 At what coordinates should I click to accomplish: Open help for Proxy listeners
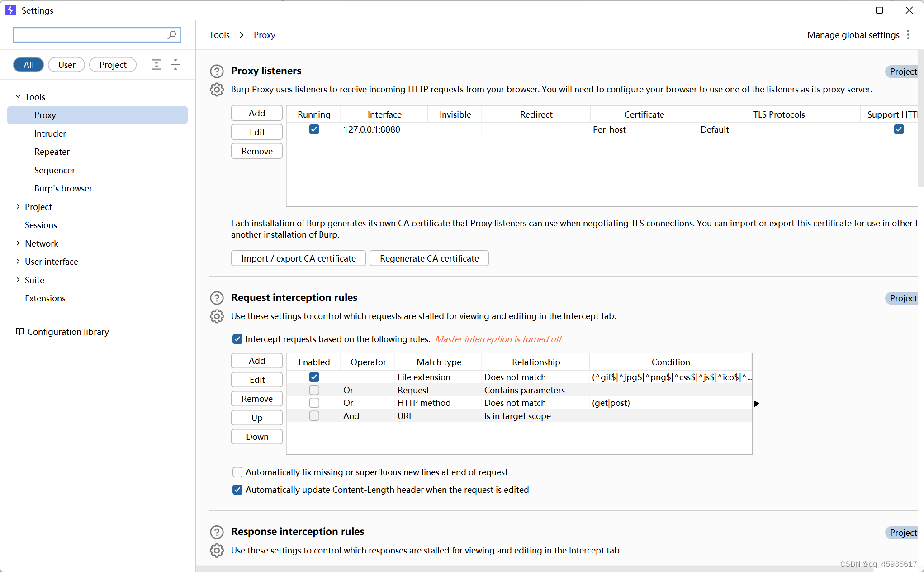217,71
